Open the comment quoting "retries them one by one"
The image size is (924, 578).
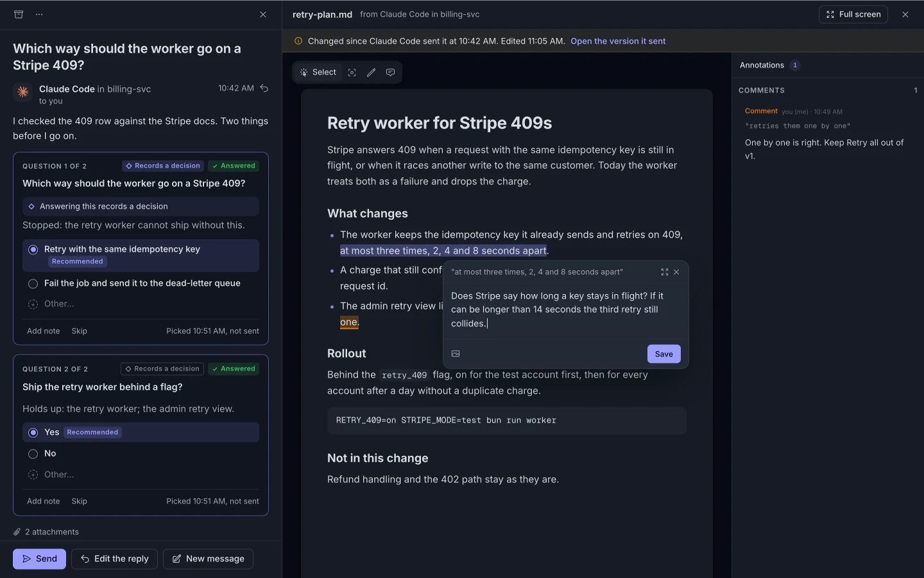pyautogui.click(x=827, y=134)
